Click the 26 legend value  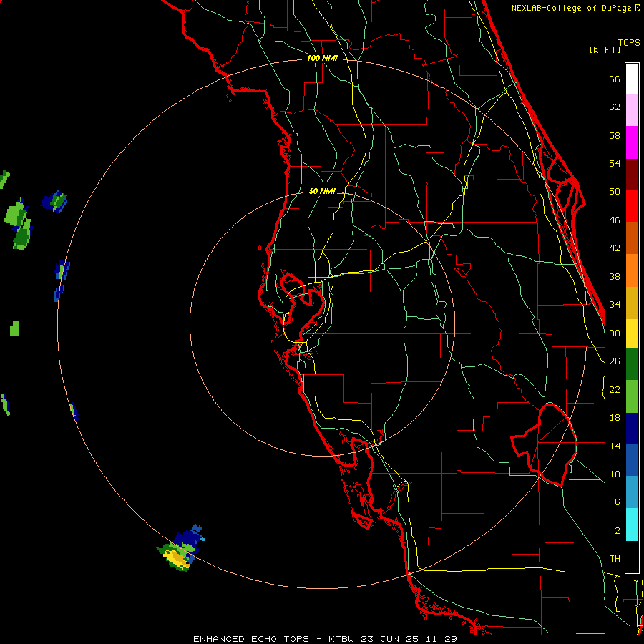click(615, 361)
